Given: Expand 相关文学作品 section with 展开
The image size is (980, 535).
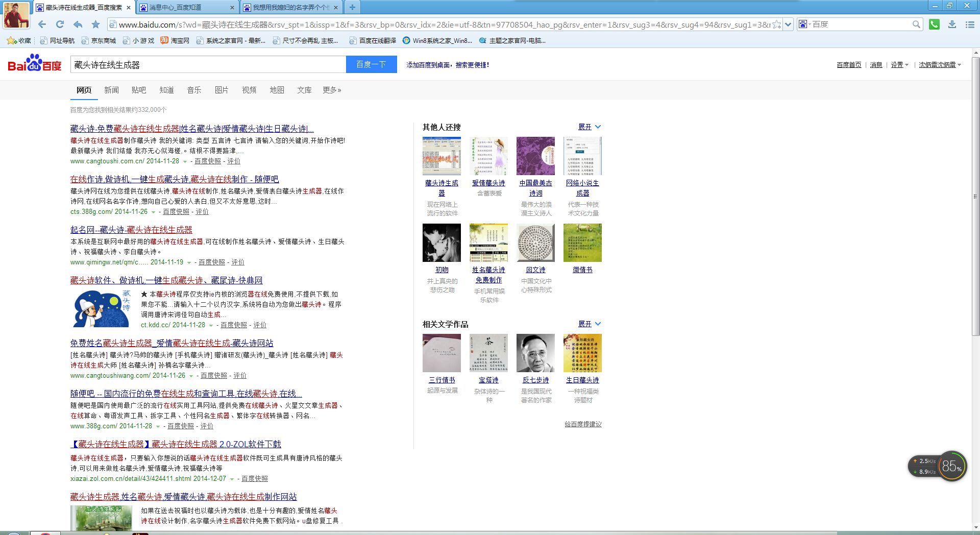Looking at the screenshot, I should point(590,324).
